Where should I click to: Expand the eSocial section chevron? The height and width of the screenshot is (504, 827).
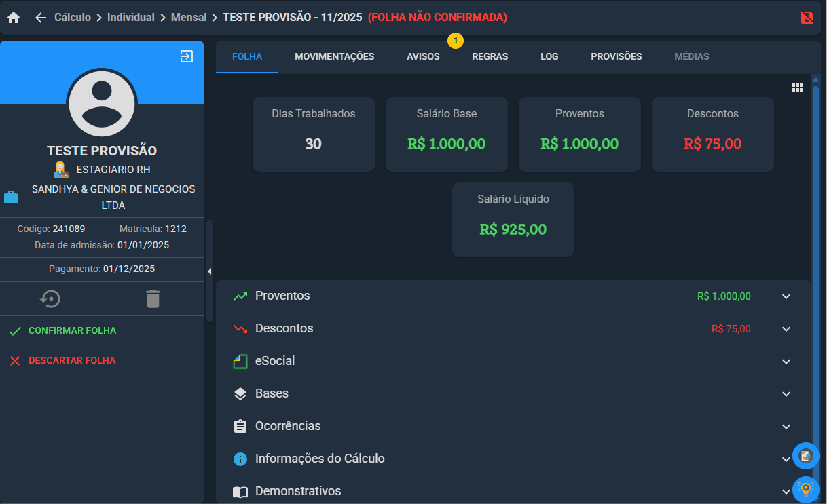click(786, 362)
